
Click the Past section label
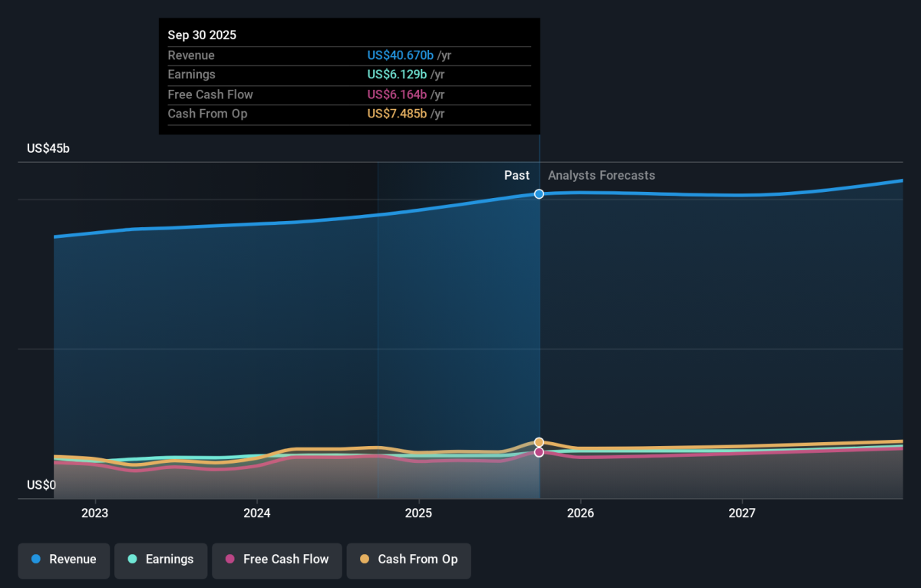click(x=517, y=176)
